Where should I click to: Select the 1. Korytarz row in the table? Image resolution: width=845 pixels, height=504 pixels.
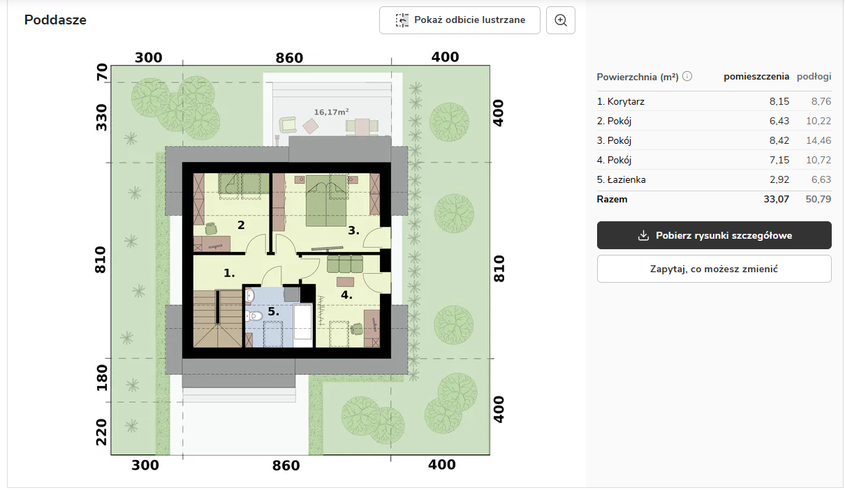pos(714,101)
